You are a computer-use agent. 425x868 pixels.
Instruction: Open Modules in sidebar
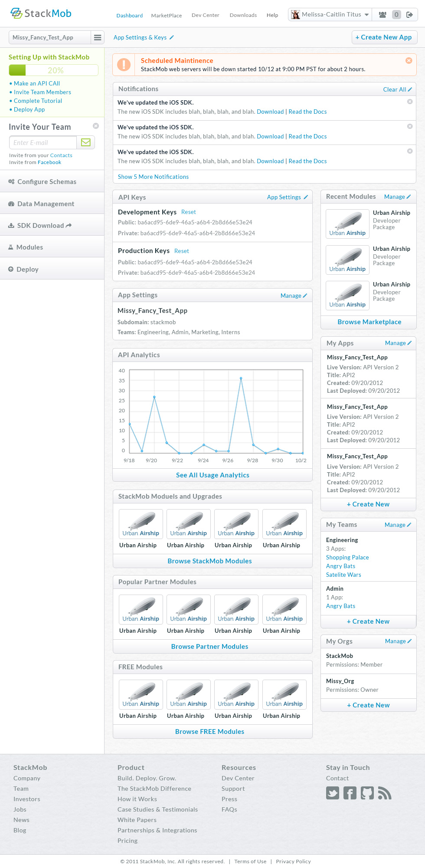click(x=52, y=247)
